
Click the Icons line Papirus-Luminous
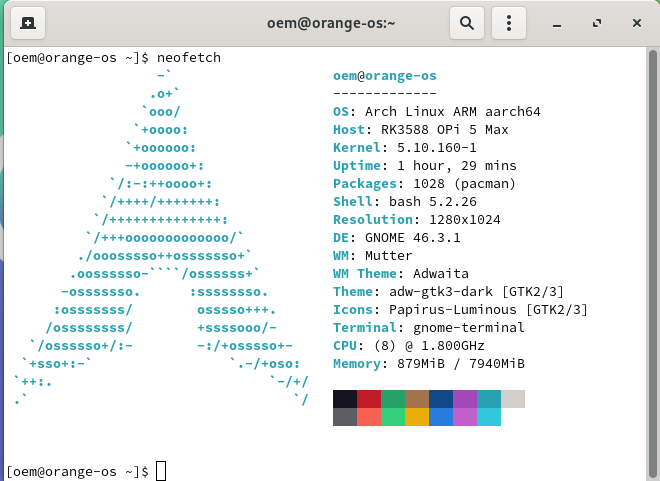click(x=460, y=310)
